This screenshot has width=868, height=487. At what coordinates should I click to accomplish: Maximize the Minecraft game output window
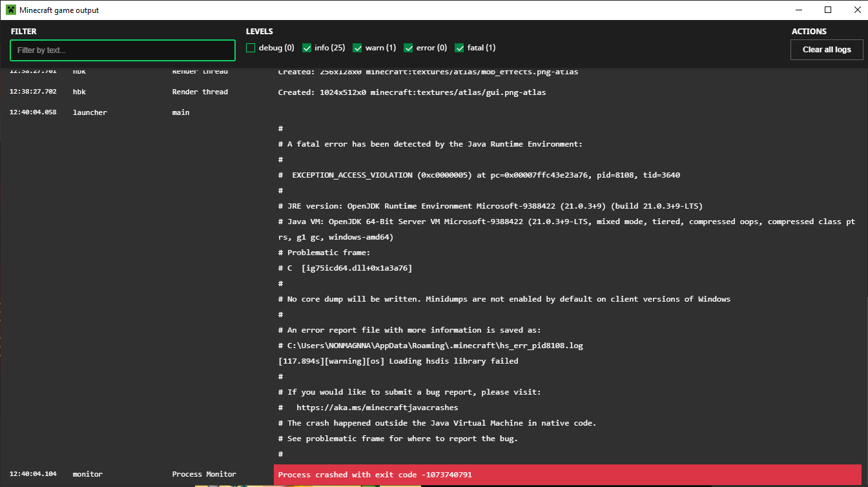click(x=828, y=10)
